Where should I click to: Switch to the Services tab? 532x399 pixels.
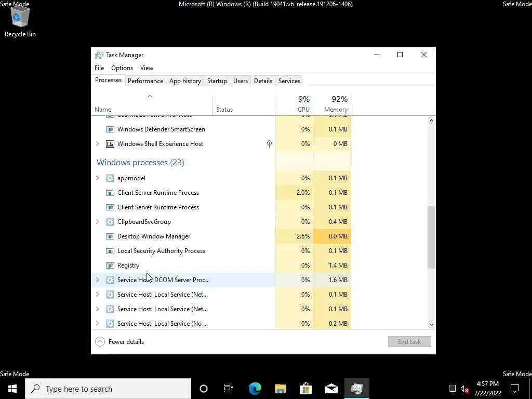(289, 81)
